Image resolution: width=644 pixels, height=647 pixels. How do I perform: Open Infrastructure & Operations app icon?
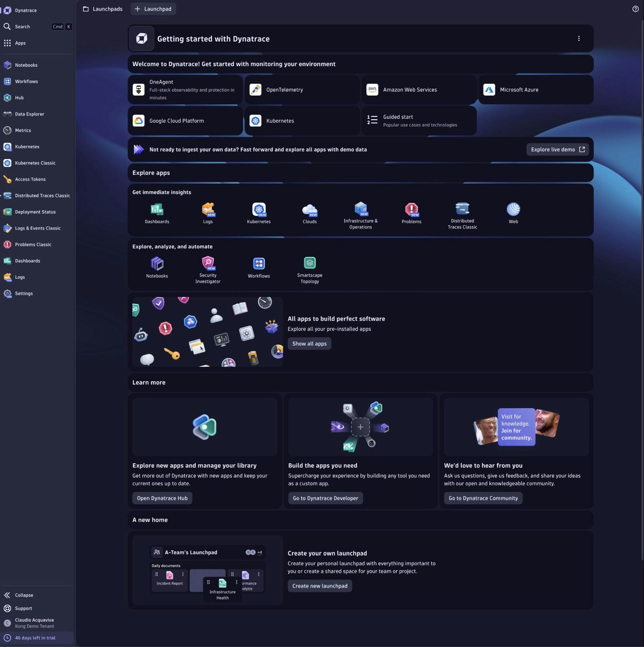click(x=360, y=209)
